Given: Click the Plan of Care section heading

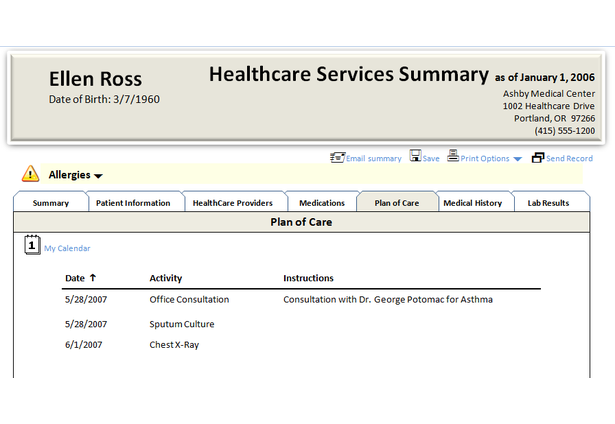Looking at the screenshot, I should click(x=301, y=222).
